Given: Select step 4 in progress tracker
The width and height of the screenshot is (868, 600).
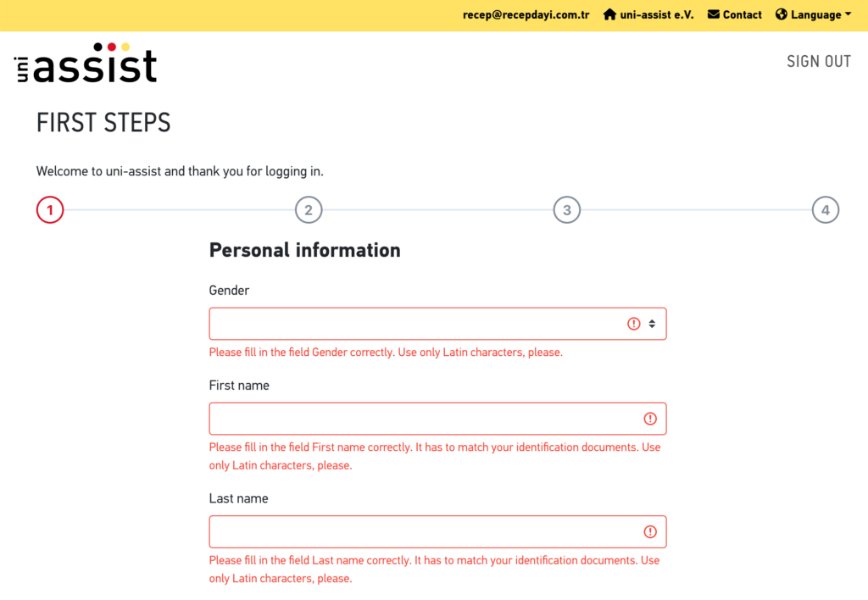Looking at the screenshot, I should coord(826,209).
